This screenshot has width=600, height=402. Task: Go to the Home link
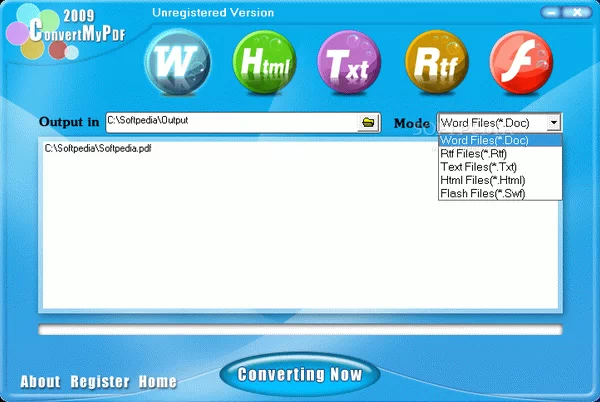[x=158, y=381]
